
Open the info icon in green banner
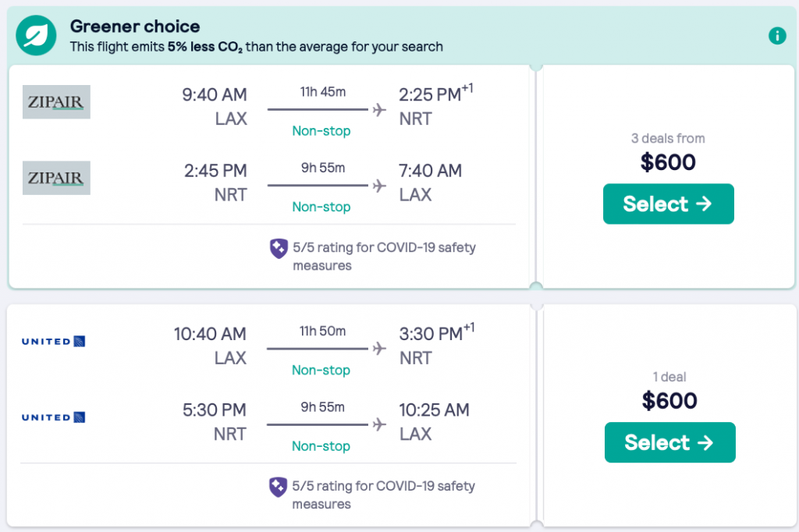[776, 35]
